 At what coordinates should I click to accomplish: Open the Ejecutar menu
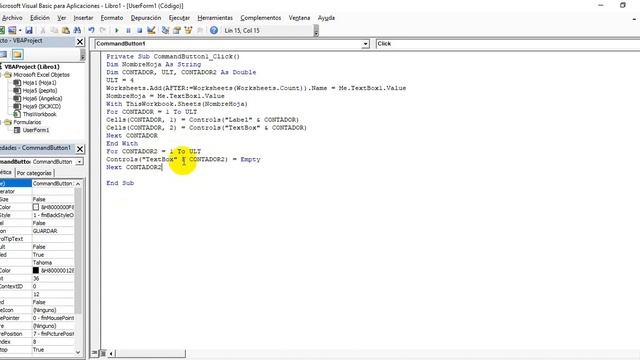coord(179,18)
